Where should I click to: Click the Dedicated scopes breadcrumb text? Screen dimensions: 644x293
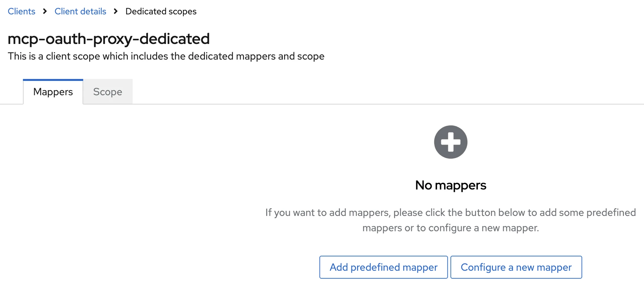coord(161,11)
